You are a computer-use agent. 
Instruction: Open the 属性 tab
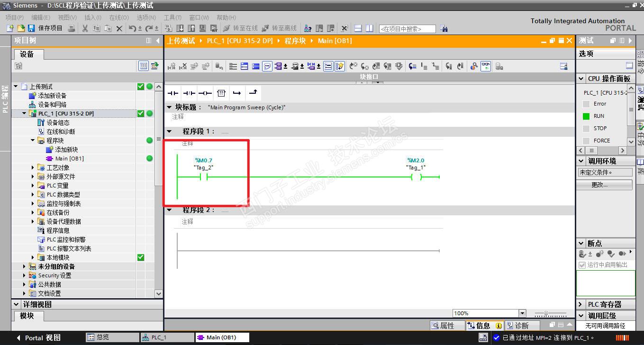(447, 326)
